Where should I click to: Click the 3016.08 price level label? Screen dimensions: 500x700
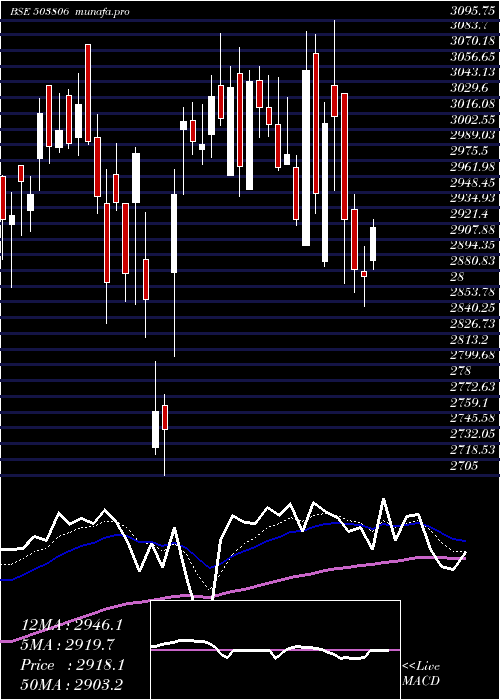[x=473, y=104]
